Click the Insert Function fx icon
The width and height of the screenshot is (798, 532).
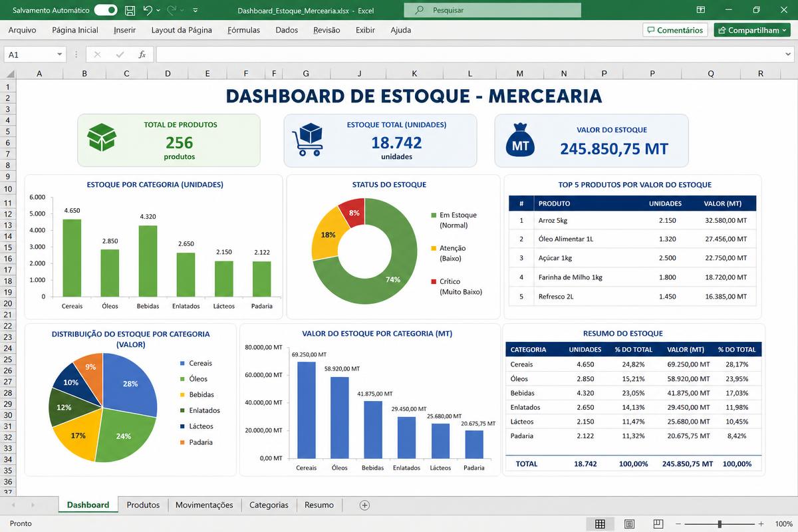click(x=142, y=55)
